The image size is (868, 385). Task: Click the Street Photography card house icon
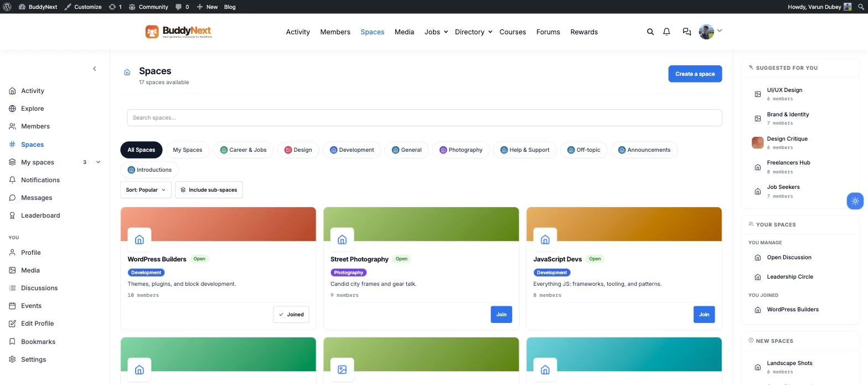342,239
